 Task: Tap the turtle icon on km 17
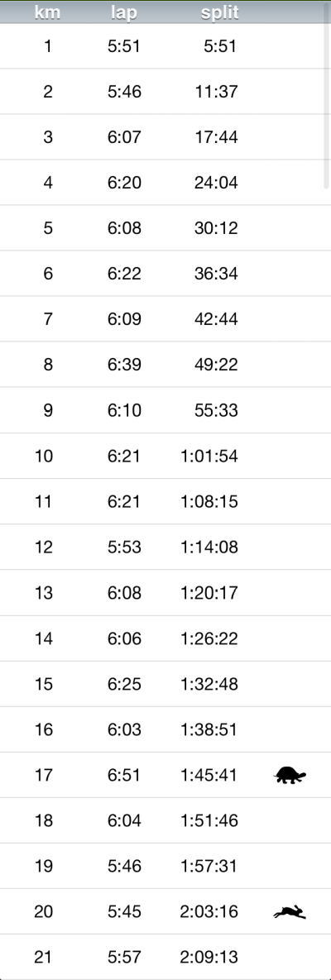(290, 775)
